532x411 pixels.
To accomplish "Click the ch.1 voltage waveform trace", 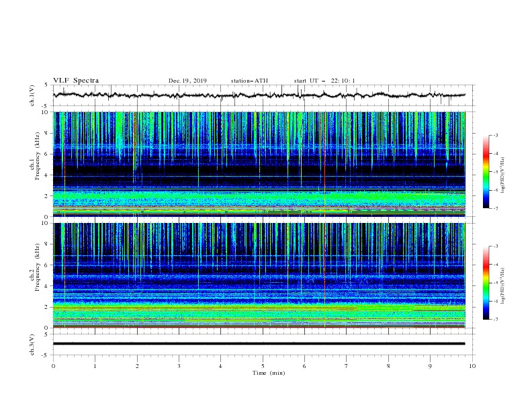I will pos(259,95).
